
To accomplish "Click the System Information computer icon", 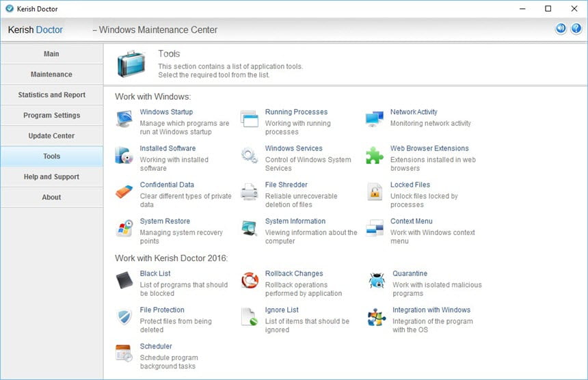I will click(250, 228).
